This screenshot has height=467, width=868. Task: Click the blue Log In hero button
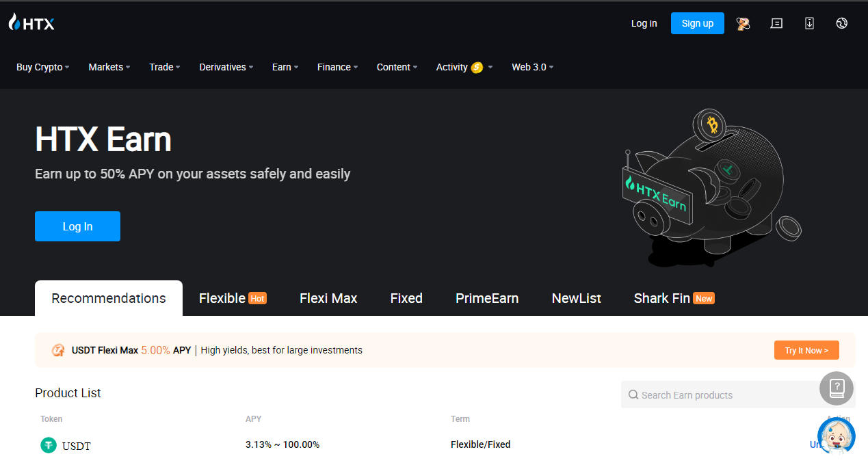[77, 226]
